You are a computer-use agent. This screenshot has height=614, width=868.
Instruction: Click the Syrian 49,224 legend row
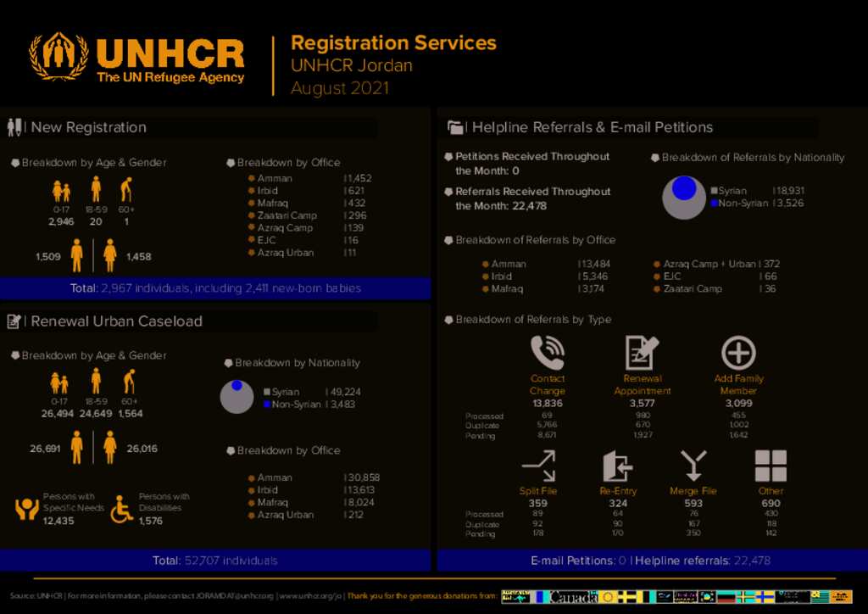pos(312,392)
